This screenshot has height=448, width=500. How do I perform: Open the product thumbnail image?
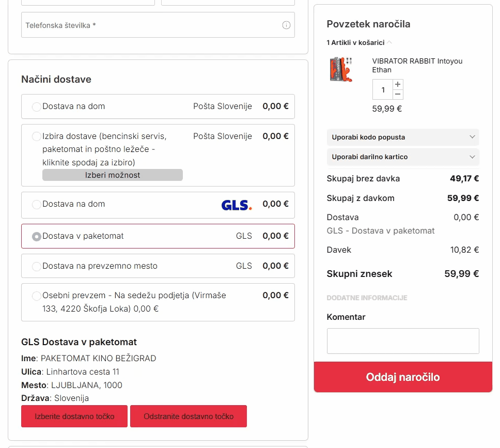click(x=340, y=69)
